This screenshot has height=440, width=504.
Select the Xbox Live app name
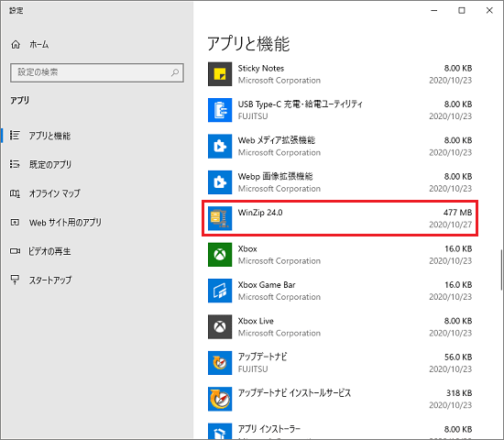tap(256, 321)
